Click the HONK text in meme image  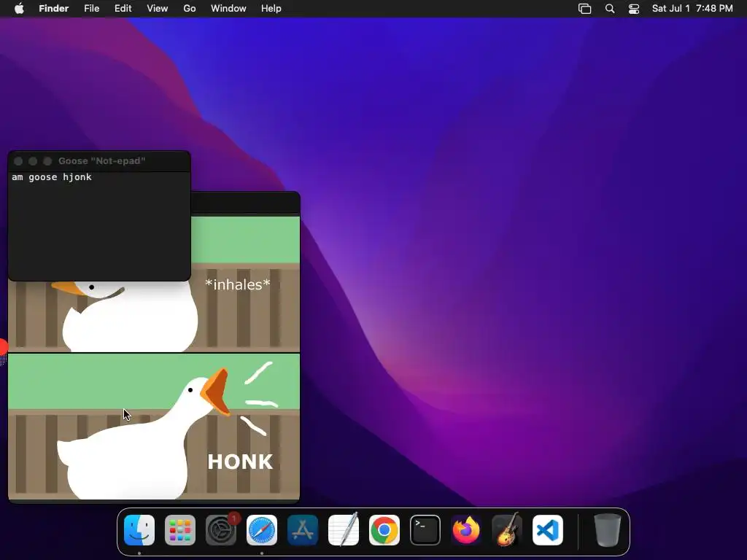pos(240,462)
